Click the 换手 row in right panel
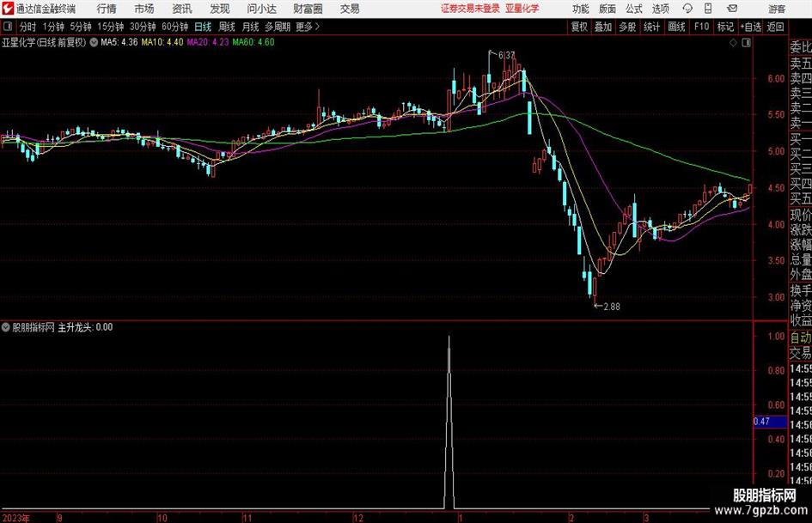The height and width of the screenshot is (523, 812). [x=801, y=291]
